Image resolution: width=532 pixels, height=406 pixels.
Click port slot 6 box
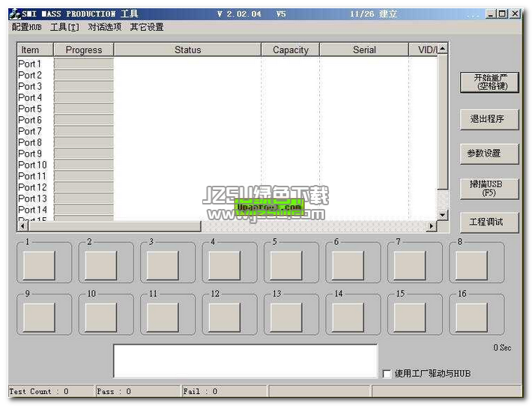tap(348, 265)
